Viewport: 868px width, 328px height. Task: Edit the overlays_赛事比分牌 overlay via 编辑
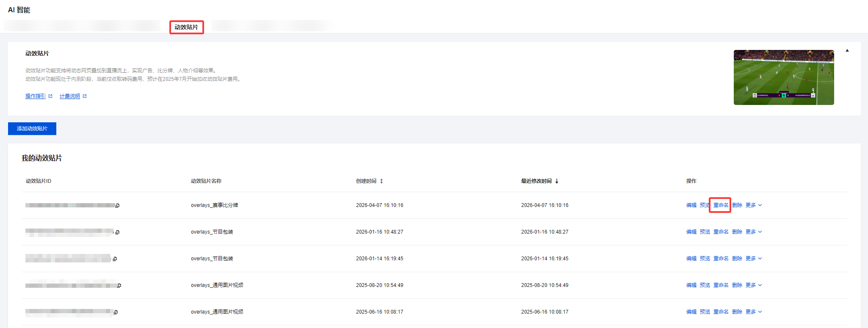pyautogui.click(x=691, y=205)
